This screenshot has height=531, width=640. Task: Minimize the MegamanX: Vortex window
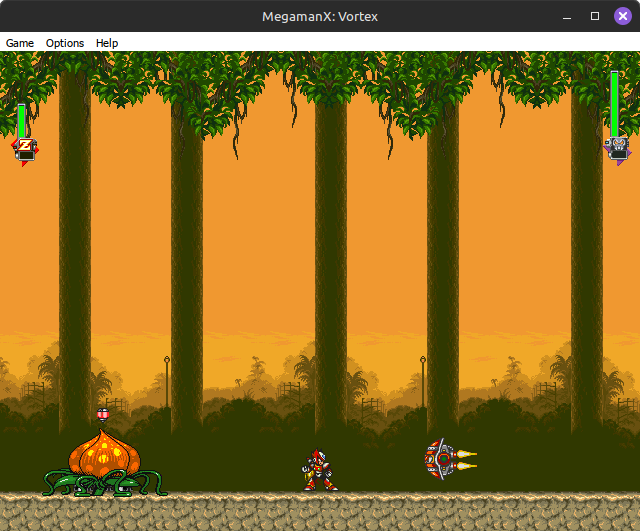point(567,16)
